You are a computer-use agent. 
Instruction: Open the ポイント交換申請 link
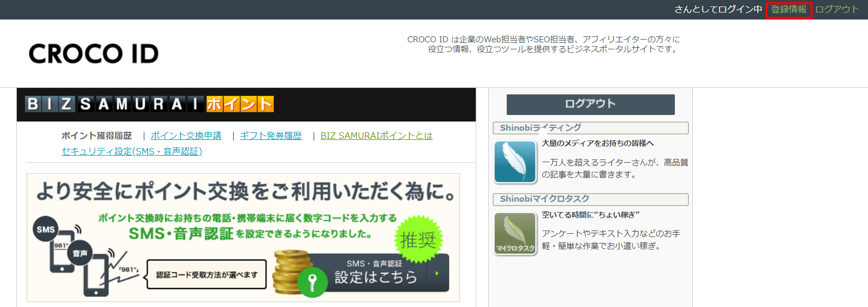coord(186,136)
